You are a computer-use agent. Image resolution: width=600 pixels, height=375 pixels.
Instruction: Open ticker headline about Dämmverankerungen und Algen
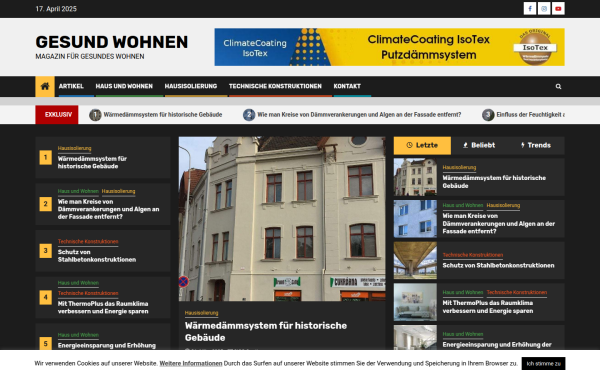coord(359,114)
